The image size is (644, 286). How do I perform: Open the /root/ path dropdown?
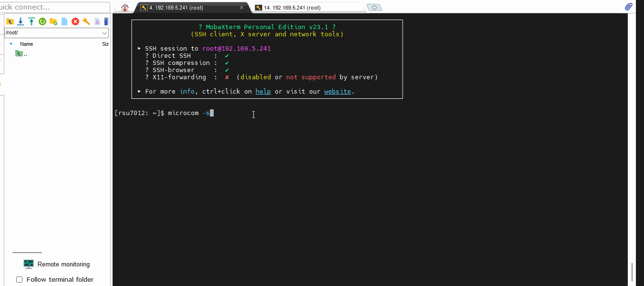coord(104,33)
